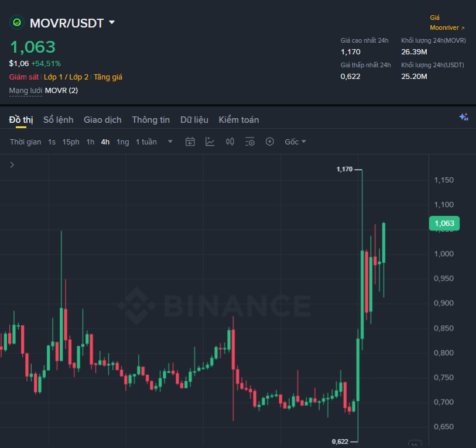Open the chart display settings eye icon
Screen dimensions: 476x448
click(249, 142)
